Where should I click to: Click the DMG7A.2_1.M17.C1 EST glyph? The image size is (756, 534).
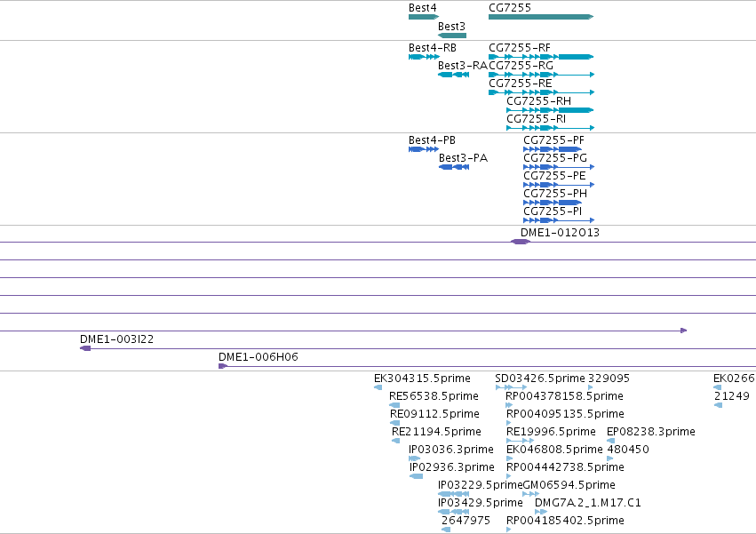tap(541, 512)
